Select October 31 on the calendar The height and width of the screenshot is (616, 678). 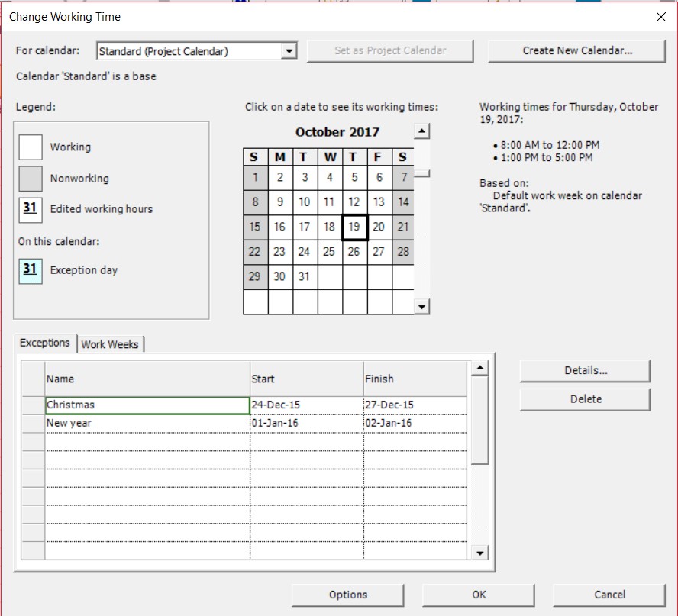tap(305, 276)
